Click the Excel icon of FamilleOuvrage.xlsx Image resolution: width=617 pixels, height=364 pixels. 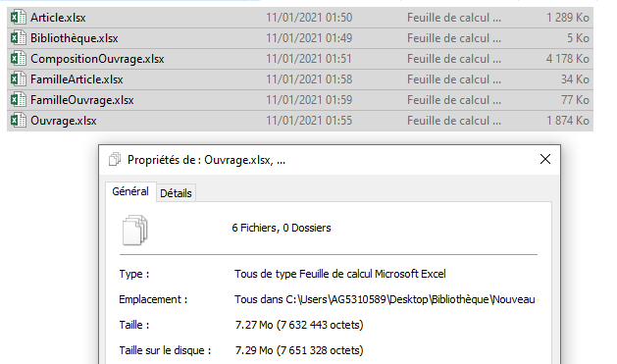(x=18, y=100)
